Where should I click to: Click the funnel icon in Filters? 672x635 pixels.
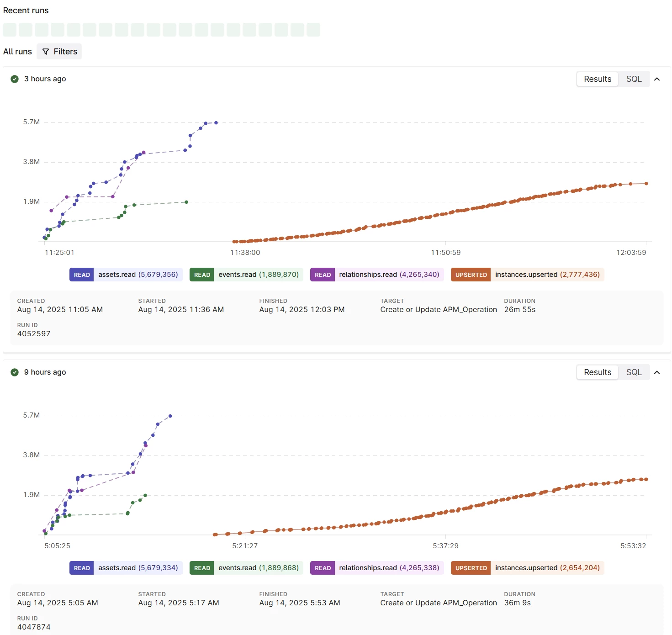point(46,52)
